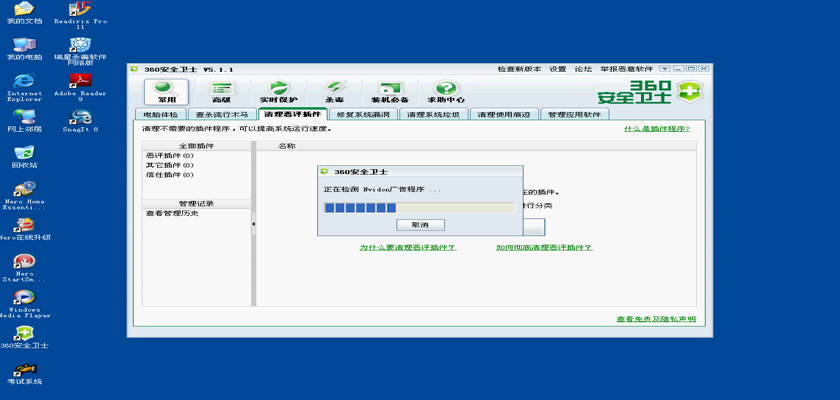The width and height of the screenshot is (840, 400).
Task: Select Nero StartSmart desktop icon
Action: [24, 268]
